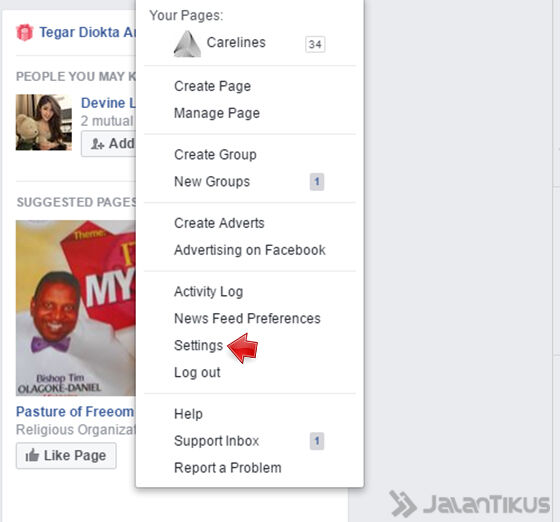560x522 pixels.
Task: Open Settings from the dropdown menu
Action: [199, 346]
